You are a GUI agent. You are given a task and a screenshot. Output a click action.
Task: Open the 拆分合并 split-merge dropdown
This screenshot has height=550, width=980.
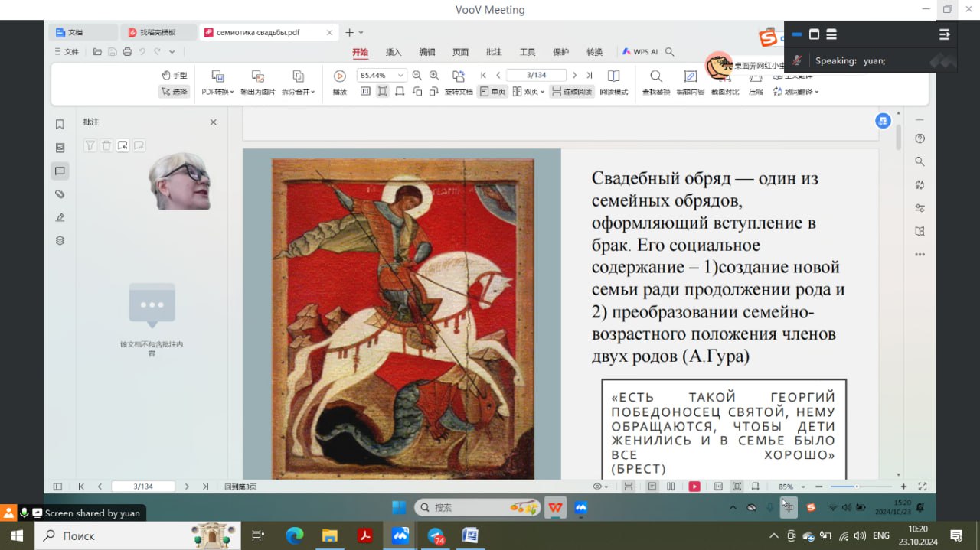point(299,83)
